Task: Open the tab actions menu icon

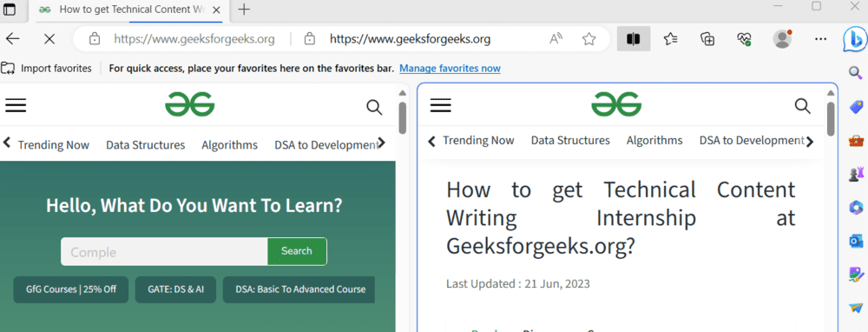Action: tap(10, 9)
